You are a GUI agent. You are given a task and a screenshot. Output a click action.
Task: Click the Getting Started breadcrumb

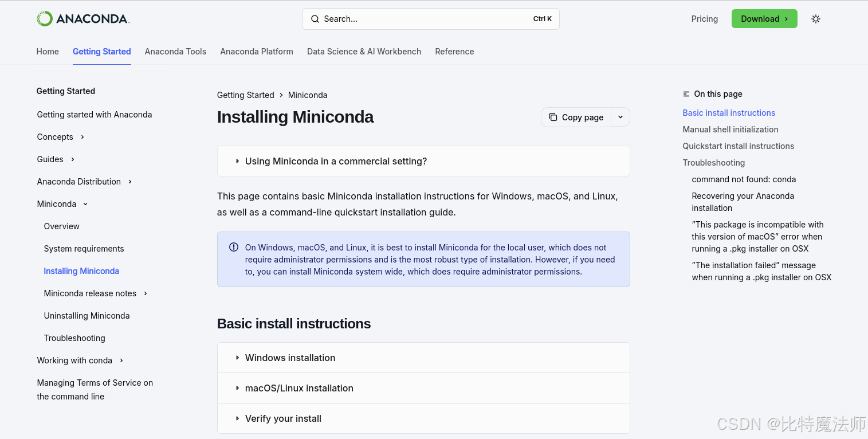[245, 95]
